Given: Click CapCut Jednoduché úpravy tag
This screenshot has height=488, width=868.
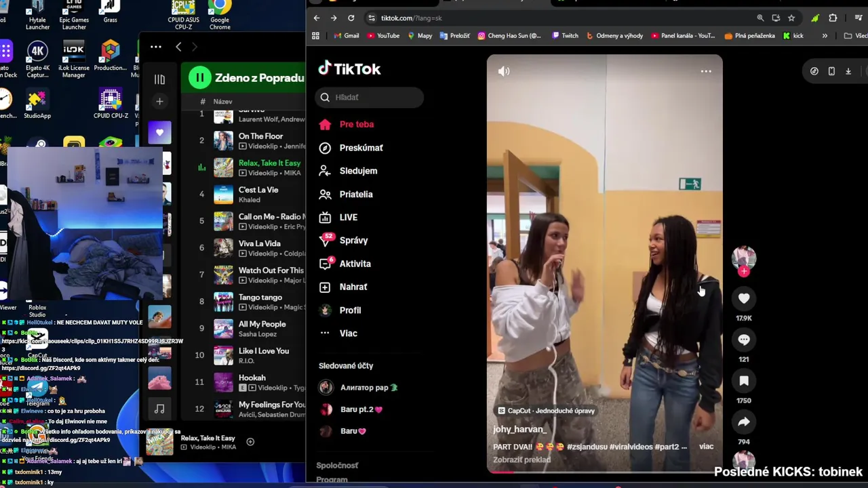Looking at the screenshot, I should 546,411.
